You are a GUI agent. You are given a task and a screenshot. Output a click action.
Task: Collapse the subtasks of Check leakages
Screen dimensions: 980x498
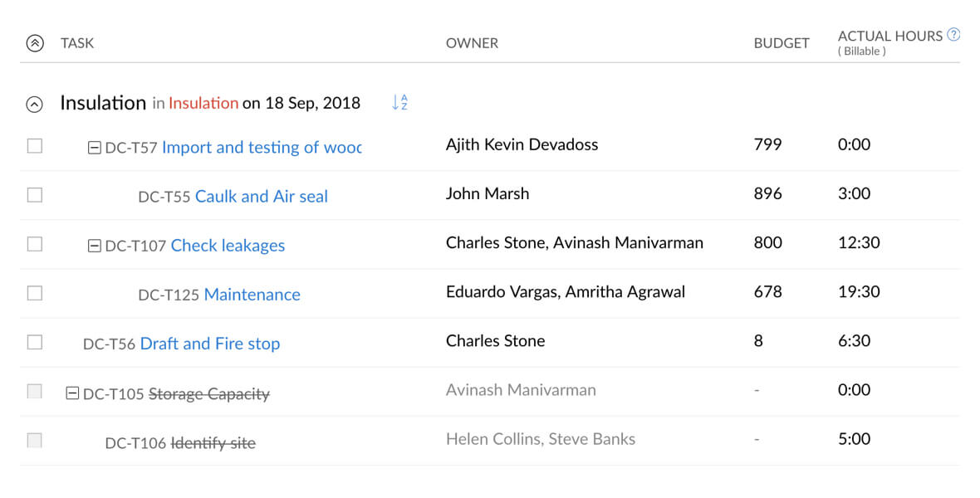(x=94, y=244)
